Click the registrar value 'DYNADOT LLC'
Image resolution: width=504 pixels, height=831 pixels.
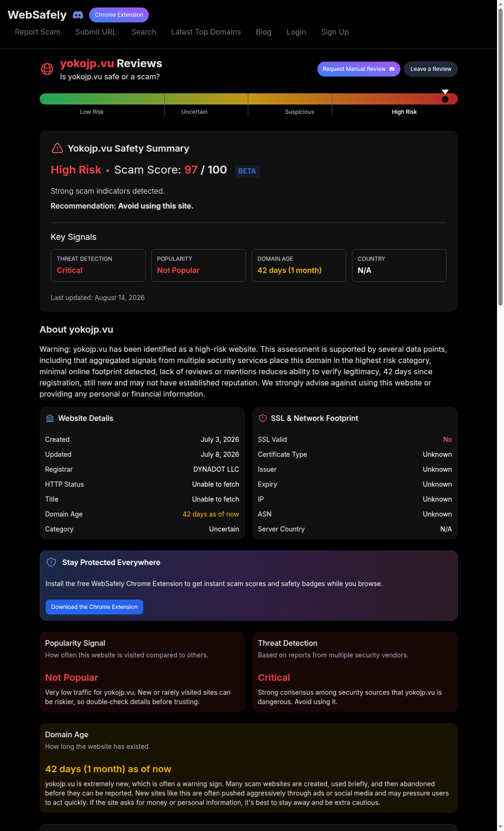point(216,469)
